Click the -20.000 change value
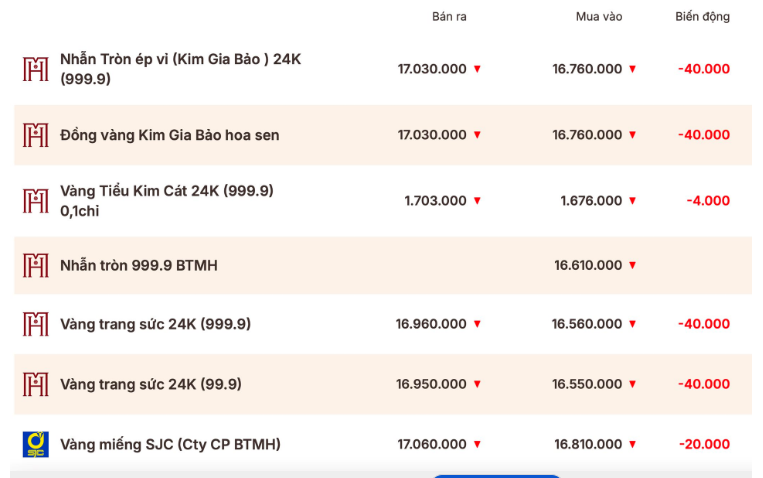Viewport: 763px width, 478px height. [x=704, y=444]
